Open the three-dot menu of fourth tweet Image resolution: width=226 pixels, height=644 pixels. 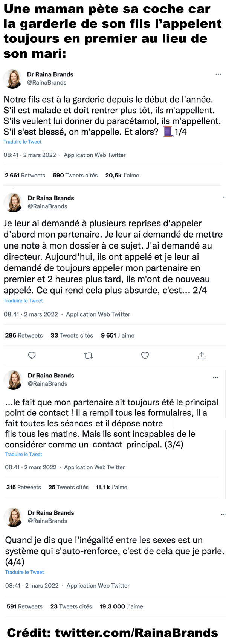[223, 514]
